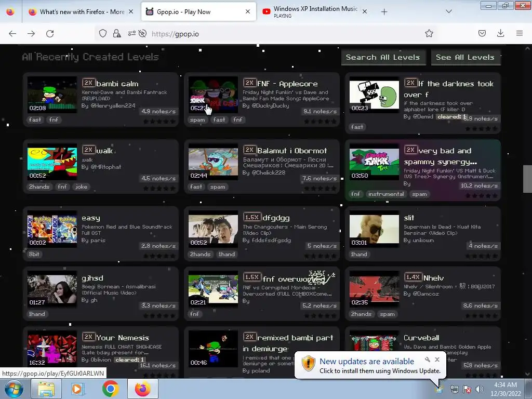Open the Nhelv level thumbnail
The image size is (532, 399).
pos(374,289)
